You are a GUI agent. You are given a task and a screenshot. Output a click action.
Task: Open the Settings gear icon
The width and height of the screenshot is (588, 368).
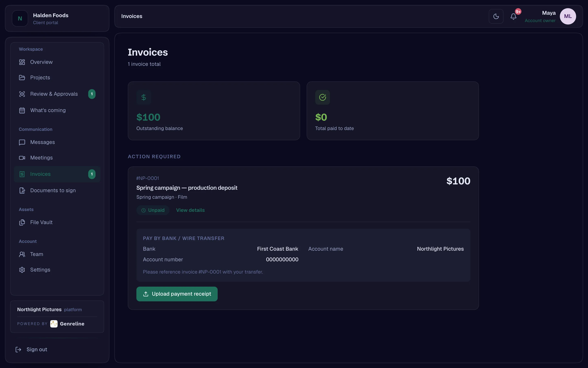pos(22,270)
